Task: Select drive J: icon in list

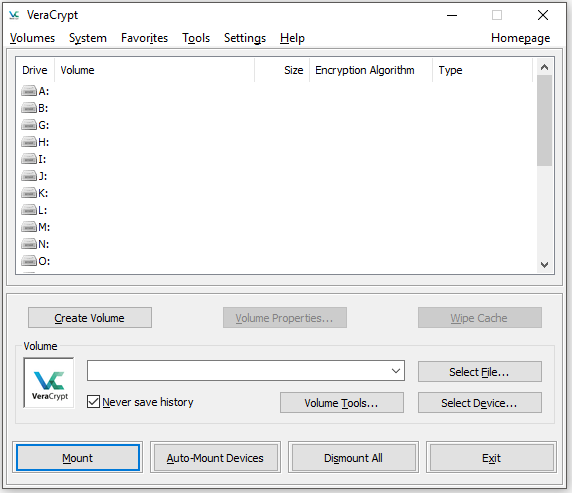Action: point(29,176)
